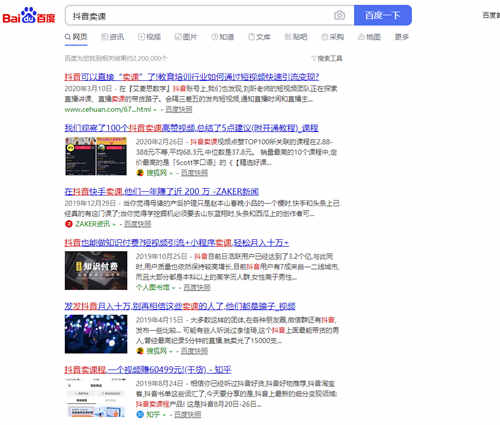Open the 知乎 result 抖音卖课程

[x=148, y=370]
